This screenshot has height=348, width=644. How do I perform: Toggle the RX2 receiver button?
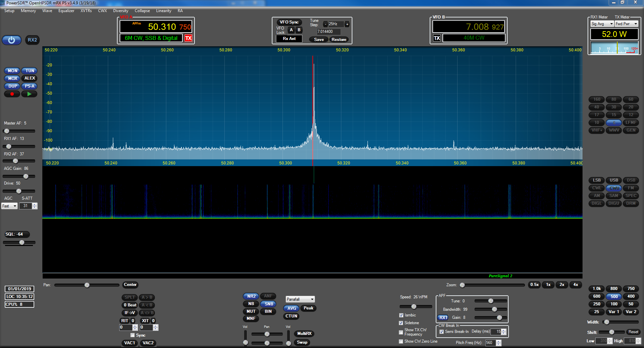32,40
